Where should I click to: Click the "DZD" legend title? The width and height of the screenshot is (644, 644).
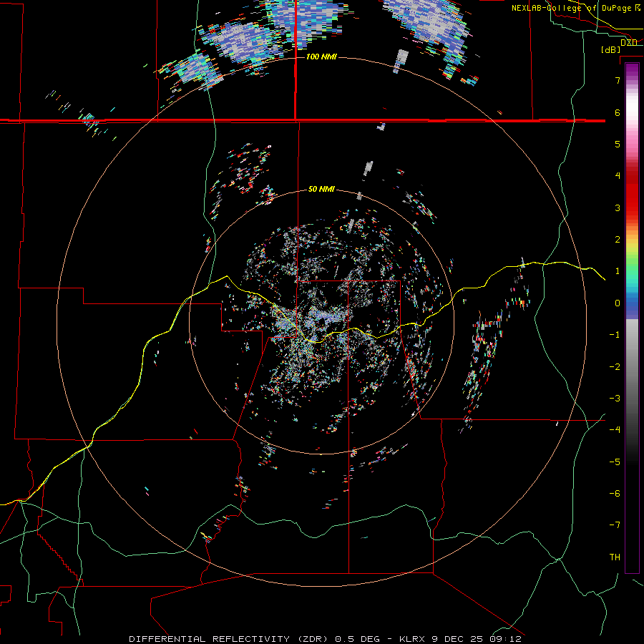tap(629, 43)
